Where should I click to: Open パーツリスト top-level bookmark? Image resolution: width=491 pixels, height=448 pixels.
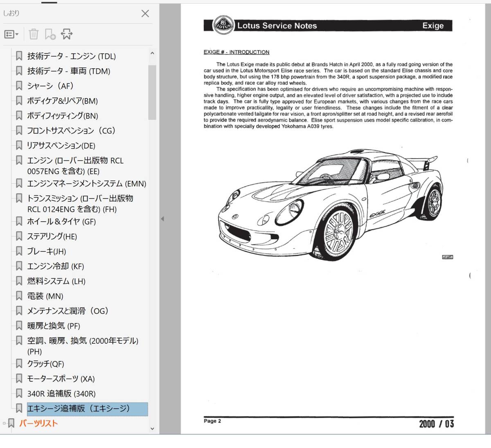38,423
